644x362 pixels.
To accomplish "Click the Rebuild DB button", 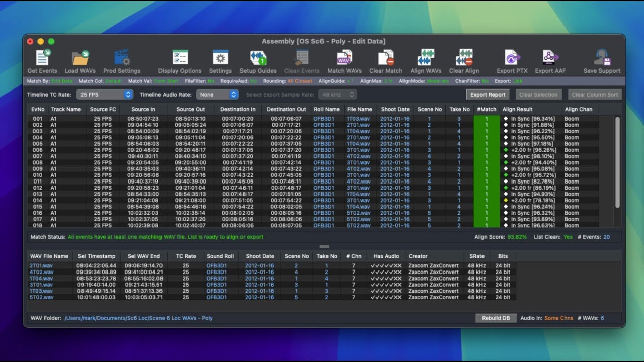I will tap(496, 318).
